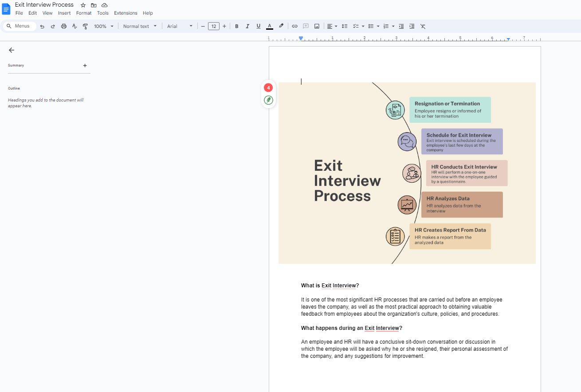The height and width of the screenshot is (392, 581).
Task: Click the Undo arrow icon
Action: [42, 26]
